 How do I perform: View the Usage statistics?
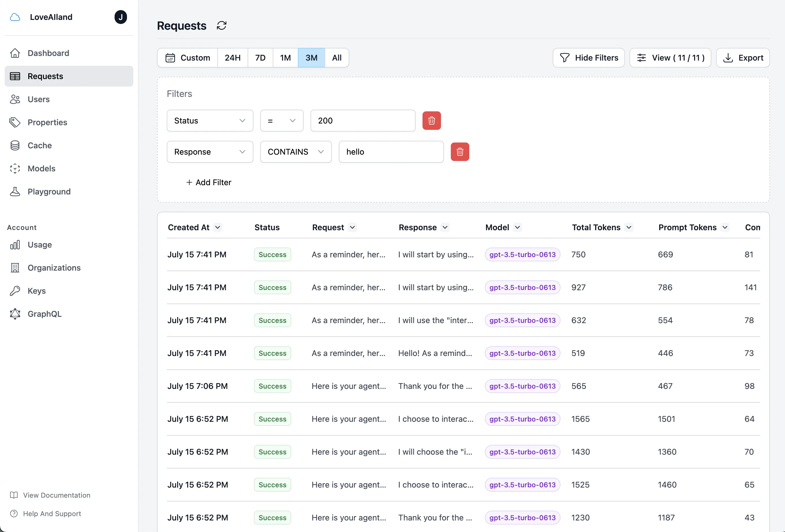tap(39, 244)
